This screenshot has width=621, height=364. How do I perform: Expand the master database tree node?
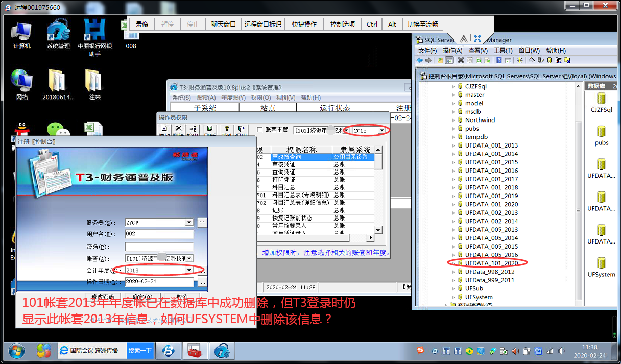pos(453,95)
